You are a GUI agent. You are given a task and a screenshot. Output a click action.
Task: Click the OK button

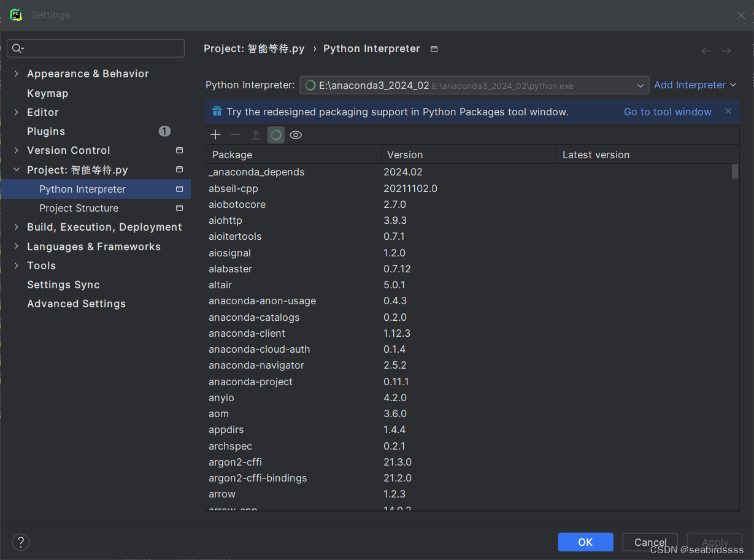click(x=585, y=542)
